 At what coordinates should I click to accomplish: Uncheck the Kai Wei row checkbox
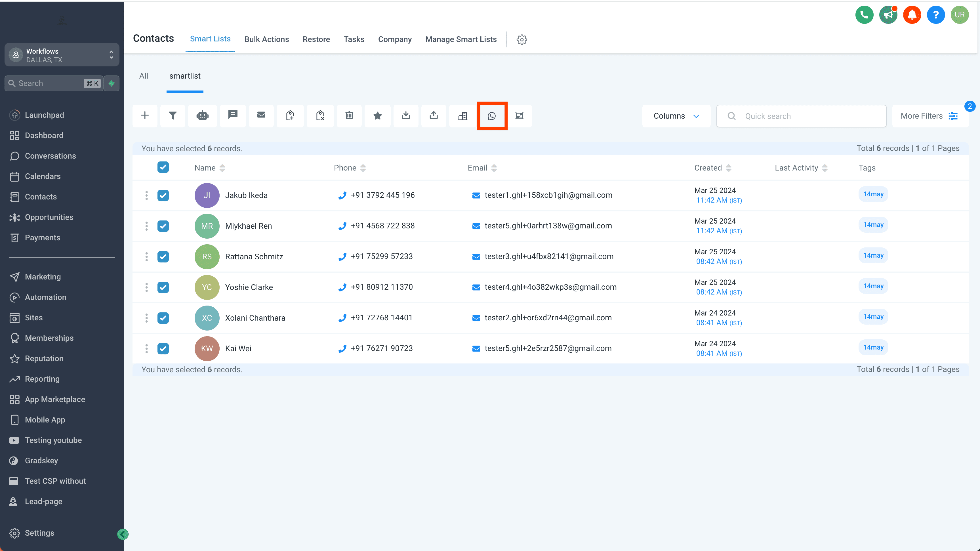[163, 349]
